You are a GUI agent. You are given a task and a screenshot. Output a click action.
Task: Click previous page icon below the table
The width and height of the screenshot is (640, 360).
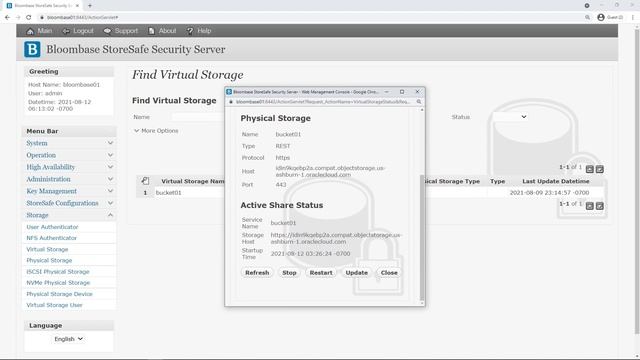point(590,206)
